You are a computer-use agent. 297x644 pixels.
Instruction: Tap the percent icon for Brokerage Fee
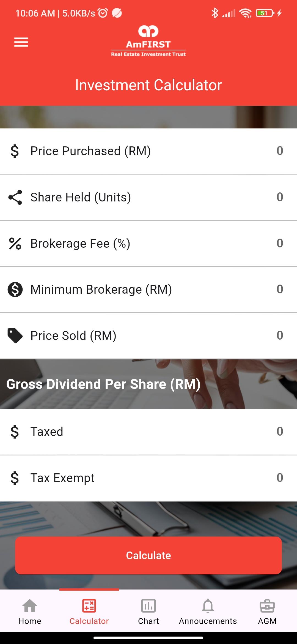(15, 244)
